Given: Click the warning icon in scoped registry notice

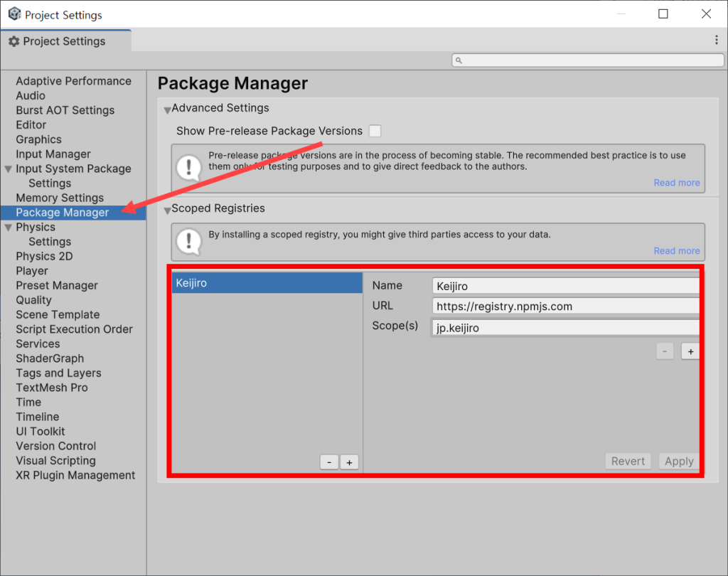Looking at the screenshot, I should 188,241.
